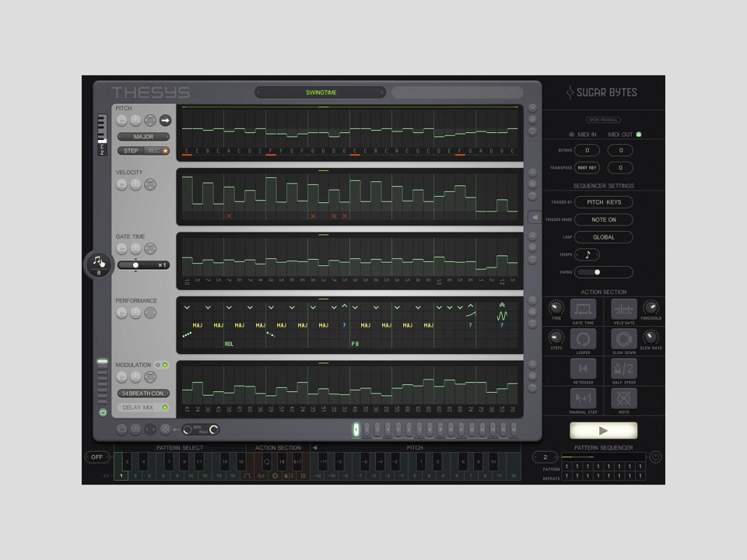Click the global copy icon in bottom toolbar
The image size is (747, 560).
[122, 429]
